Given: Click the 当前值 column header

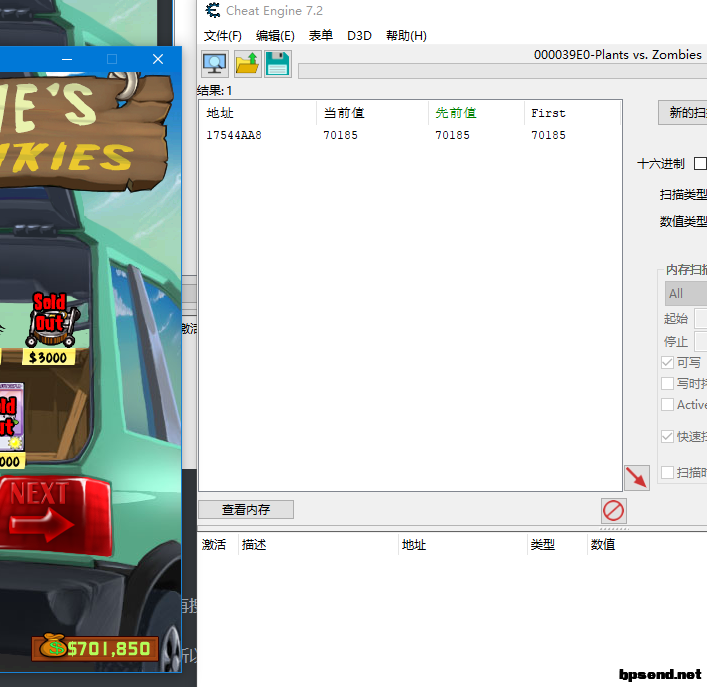Looking at the screenshot, I should 372,113.
